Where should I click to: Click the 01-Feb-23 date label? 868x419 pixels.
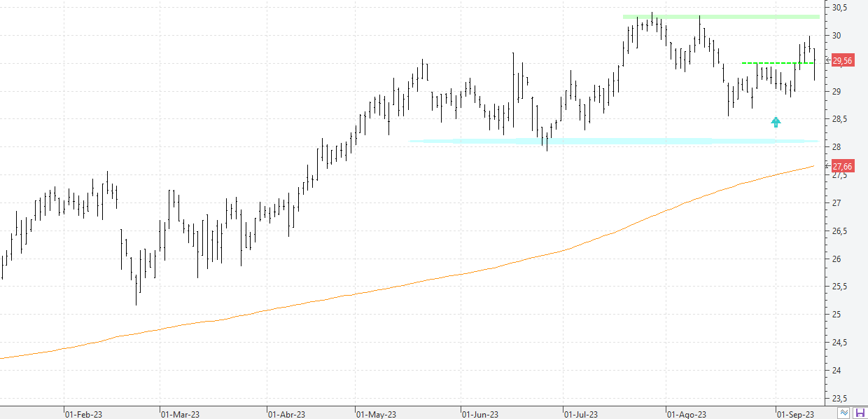tap(83, 414)
